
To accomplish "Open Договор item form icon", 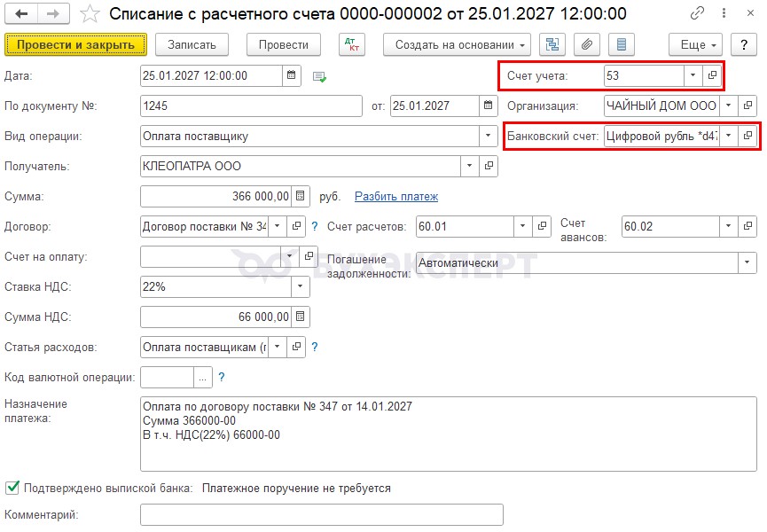I will tap(296, 226).
